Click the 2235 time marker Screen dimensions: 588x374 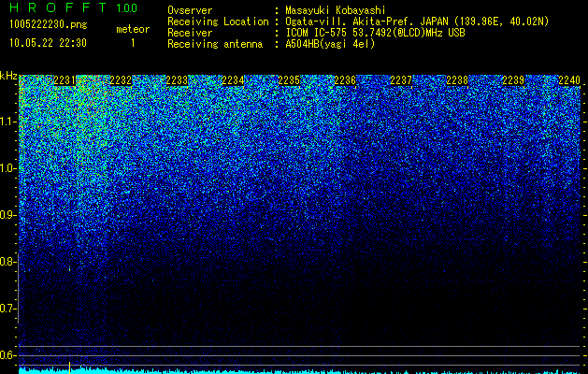[289, 80]
